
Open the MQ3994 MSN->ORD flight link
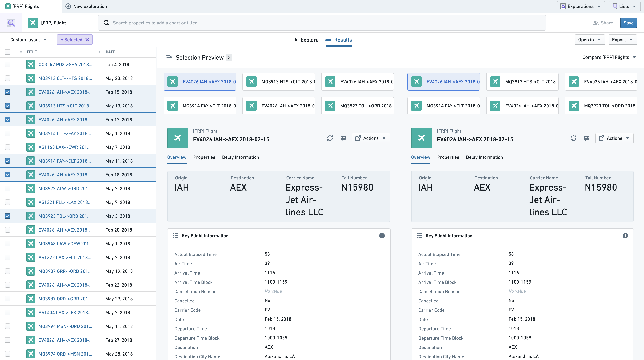pyautogui.click(x=65, y=326)
